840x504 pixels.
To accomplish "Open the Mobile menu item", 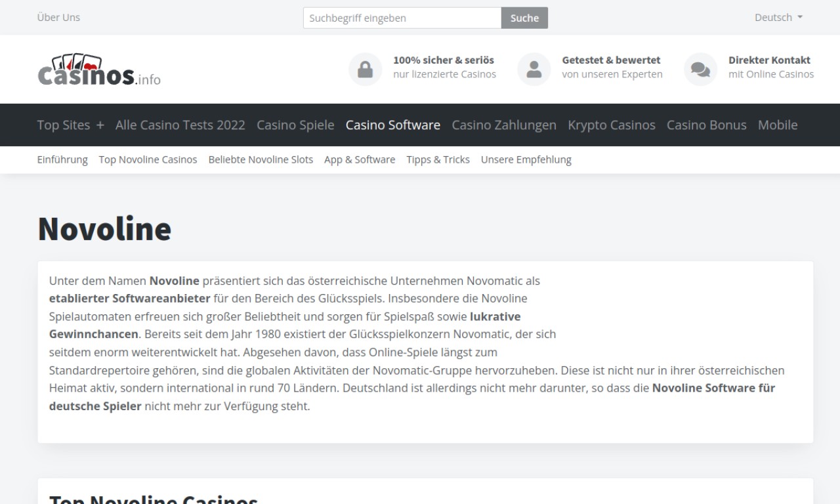I will [777, 125].
